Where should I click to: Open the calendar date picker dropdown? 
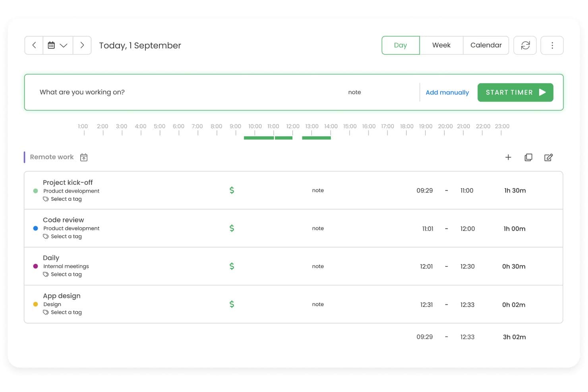[x=58, y=45]
